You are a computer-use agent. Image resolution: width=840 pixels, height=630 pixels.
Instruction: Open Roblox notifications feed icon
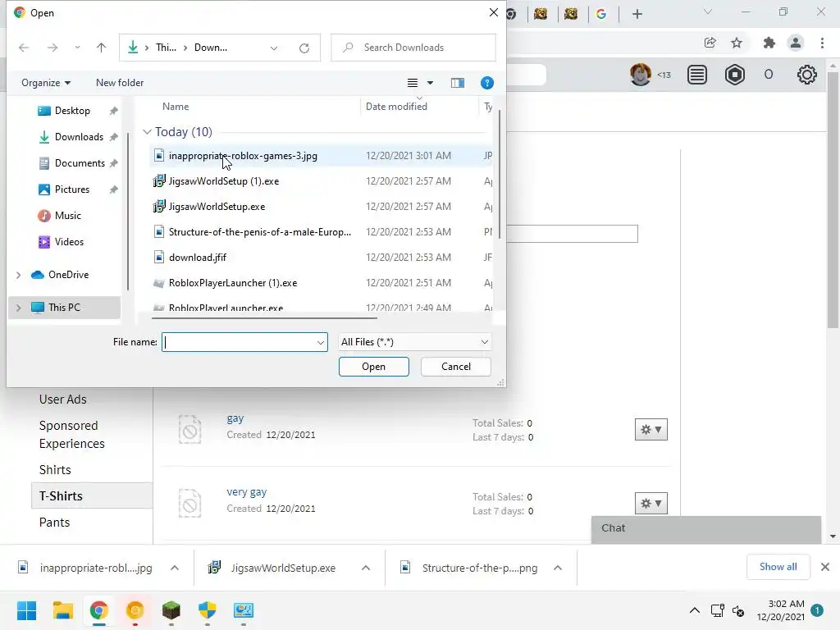click(696, 75)
